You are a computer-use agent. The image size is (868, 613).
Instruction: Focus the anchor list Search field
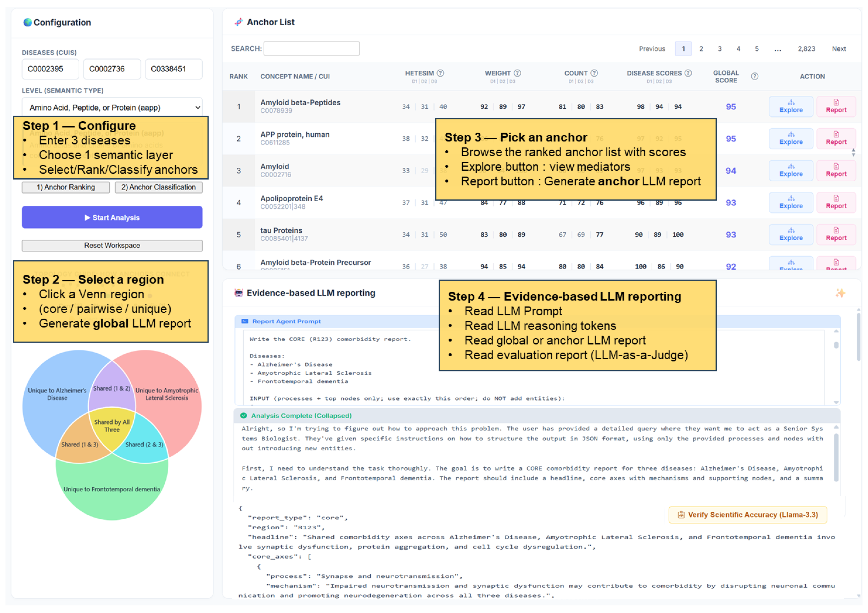pyautogui.click(x=311, y=48)
